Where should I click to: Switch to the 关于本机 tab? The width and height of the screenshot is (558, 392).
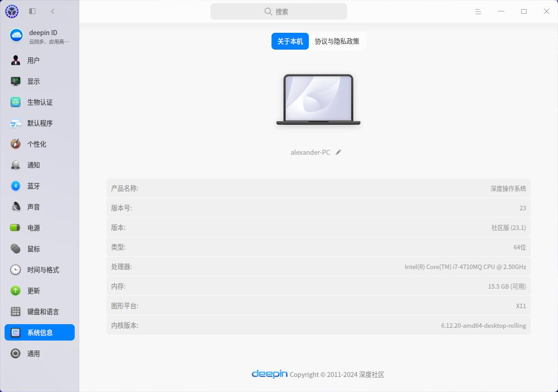(290, 41)
